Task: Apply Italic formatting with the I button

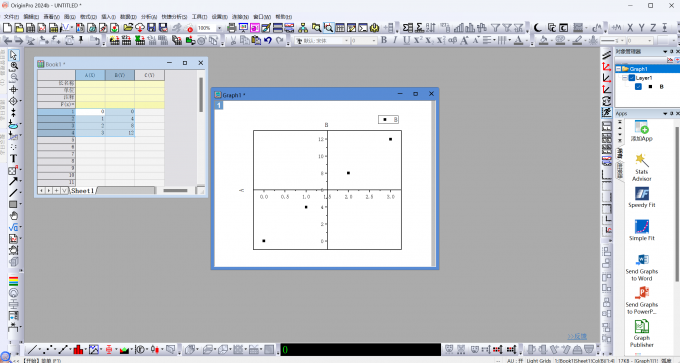Action: point(395,40)
